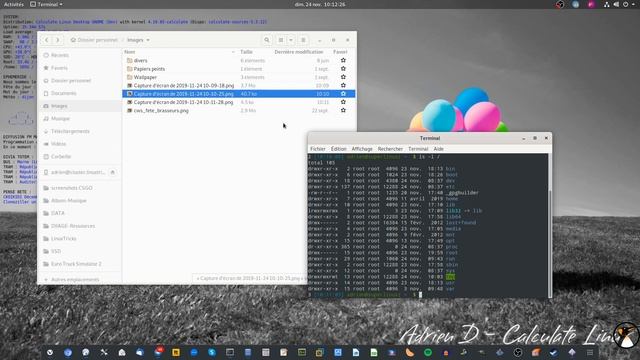640x360 pixels.
Task: Open Terminal Édition menu
Action: coord(338,149)
